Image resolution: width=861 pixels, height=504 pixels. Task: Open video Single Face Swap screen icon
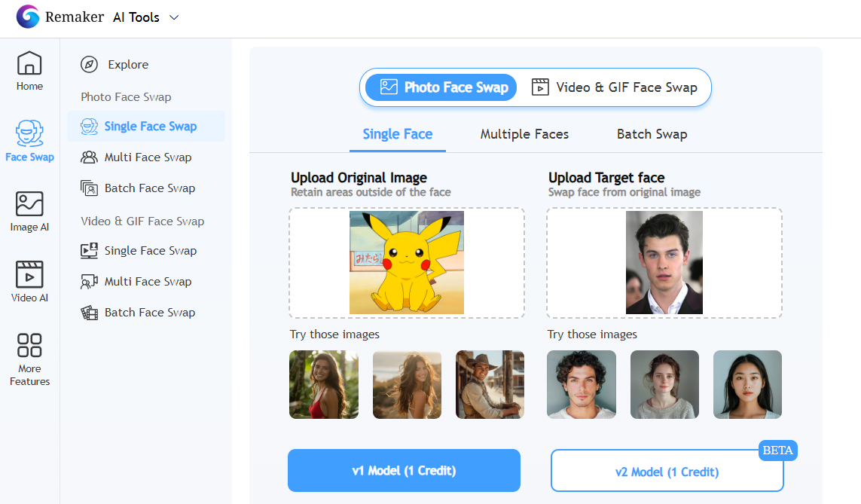pyautogui.click(x=89, y=250)
